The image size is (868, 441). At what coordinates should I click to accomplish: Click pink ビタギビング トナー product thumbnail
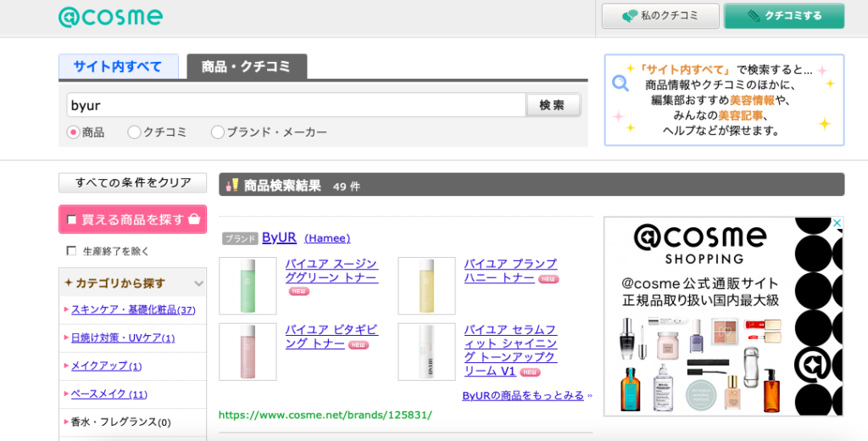pos(248,352)
